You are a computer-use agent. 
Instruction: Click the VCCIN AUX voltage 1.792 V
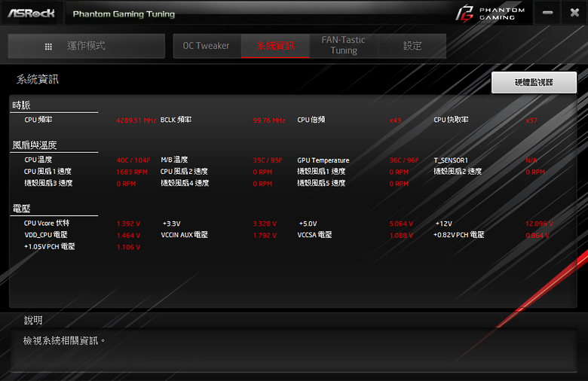265,235
